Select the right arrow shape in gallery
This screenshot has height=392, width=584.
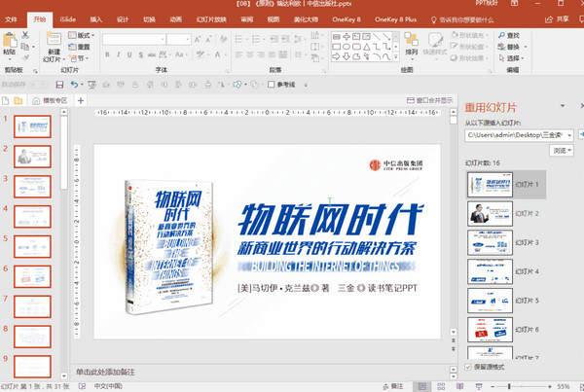click(337, 56)
